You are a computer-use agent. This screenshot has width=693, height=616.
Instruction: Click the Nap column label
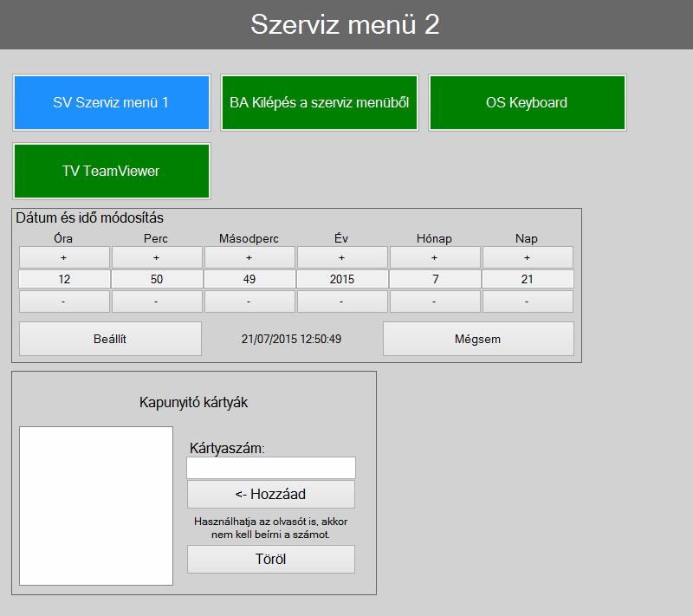coord(527,238)
